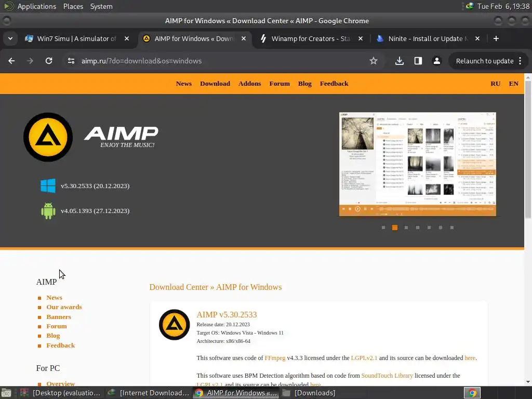Open the SoundTouch Library link
The height and width of the screenshot is (399, 532).
point(387,376)
